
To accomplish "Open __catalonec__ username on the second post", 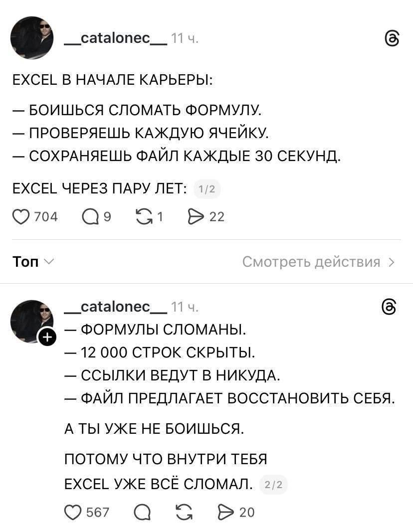I will [x=116, y=307].
